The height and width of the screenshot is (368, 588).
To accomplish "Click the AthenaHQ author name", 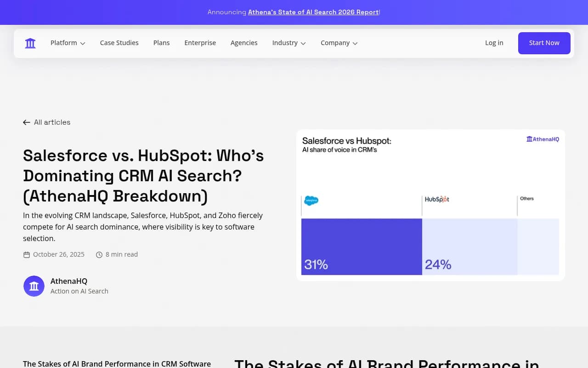I will tap(69, 281).
